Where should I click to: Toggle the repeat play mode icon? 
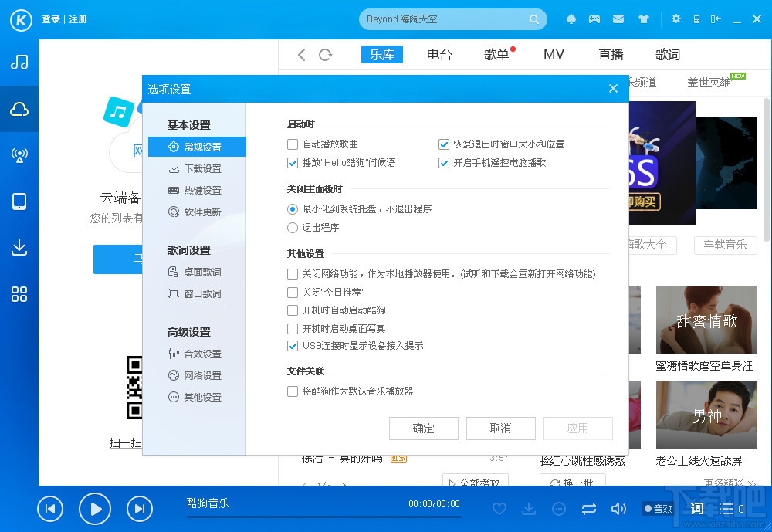click(x=588, y=509)
